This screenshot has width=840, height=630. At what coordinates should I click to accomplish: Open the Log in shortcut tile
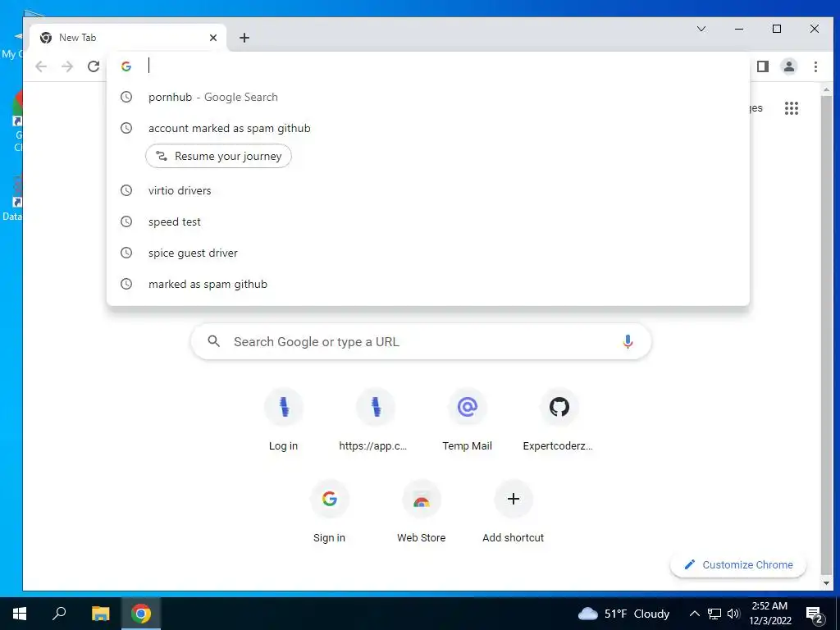(x=283, y=421)
